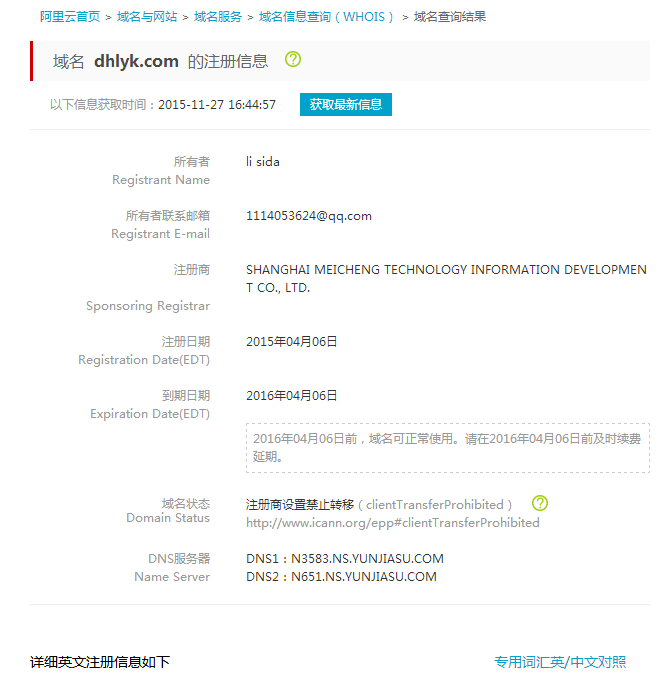
Task: Click the 域名查询结果 breadcrumb item
Action: pos(450,17)
